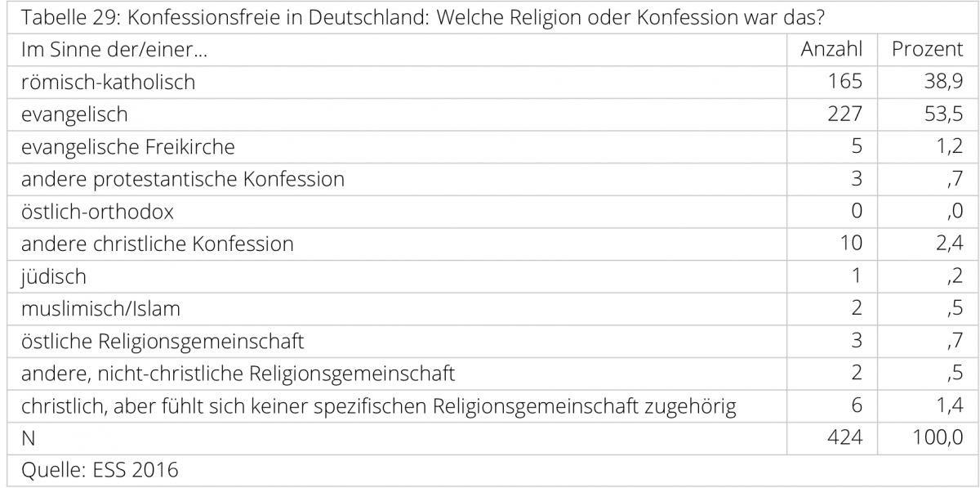Click 'andere, nicht-christliche Religionsgemeinschaft' cell
This screenshot has height=488, width=980.
tap(238, 374)
